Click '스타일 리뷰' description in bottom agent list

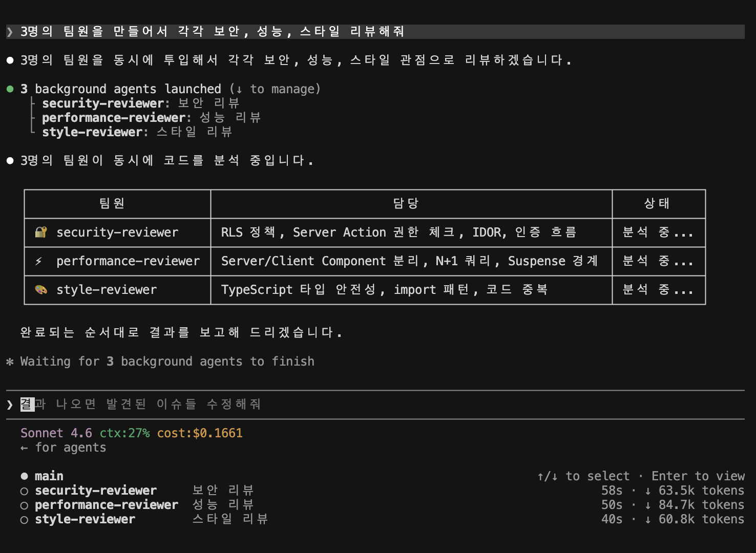coord(230,519)
